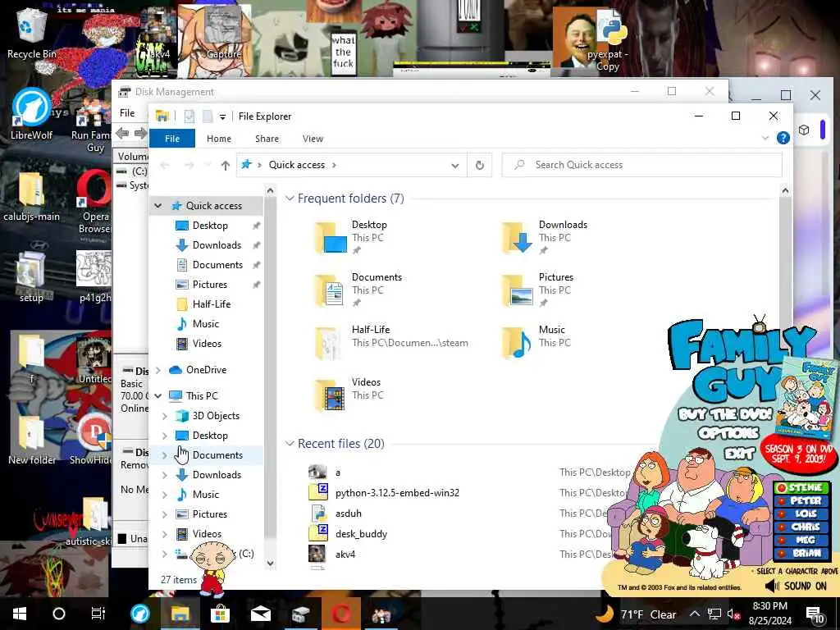Expand Downloads under This PC
Image resolution: width=840 pixels, height=630 pixels.
(x=164, y=475)
